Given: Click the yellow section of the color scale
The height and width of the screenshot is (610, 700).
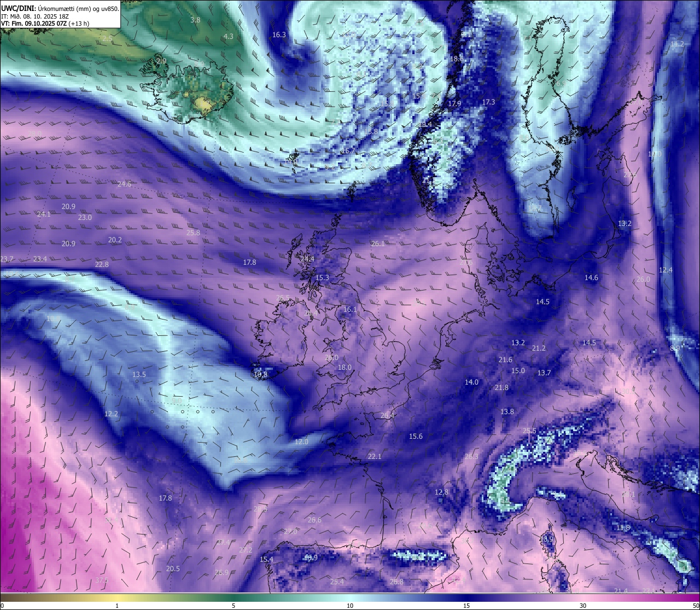Looking at the screenshot, I should (118, 597).
